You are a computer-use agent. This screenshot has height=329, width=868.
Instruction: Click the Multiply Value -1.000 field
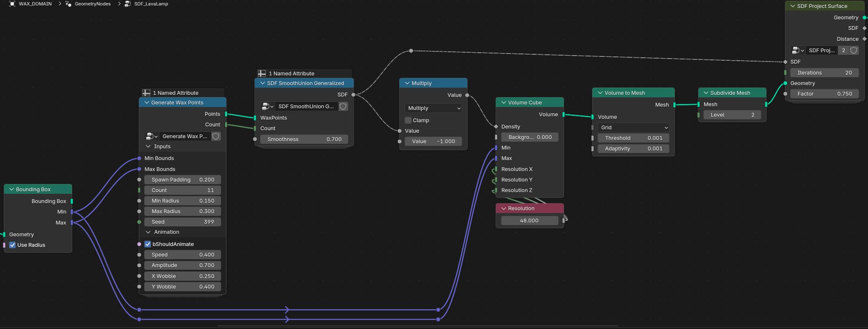(x=433, y=142)
